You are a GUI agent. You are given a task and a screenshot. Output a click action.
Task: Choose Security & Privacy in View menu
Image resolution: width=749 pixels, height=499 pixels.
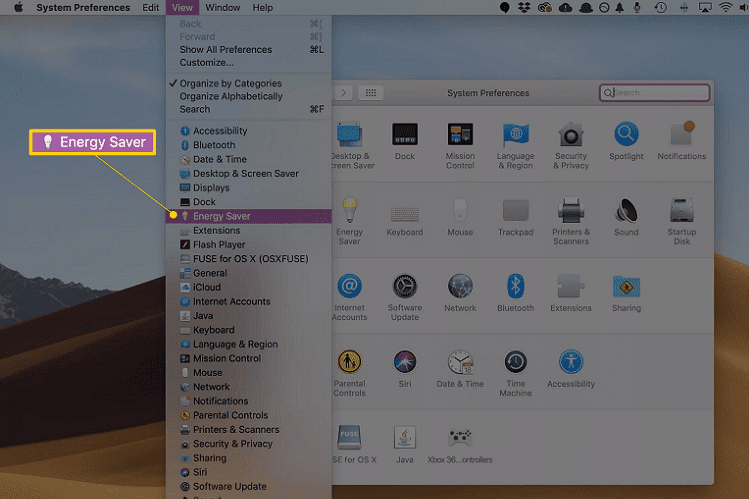pyautogui.click(x=249, y=444)
